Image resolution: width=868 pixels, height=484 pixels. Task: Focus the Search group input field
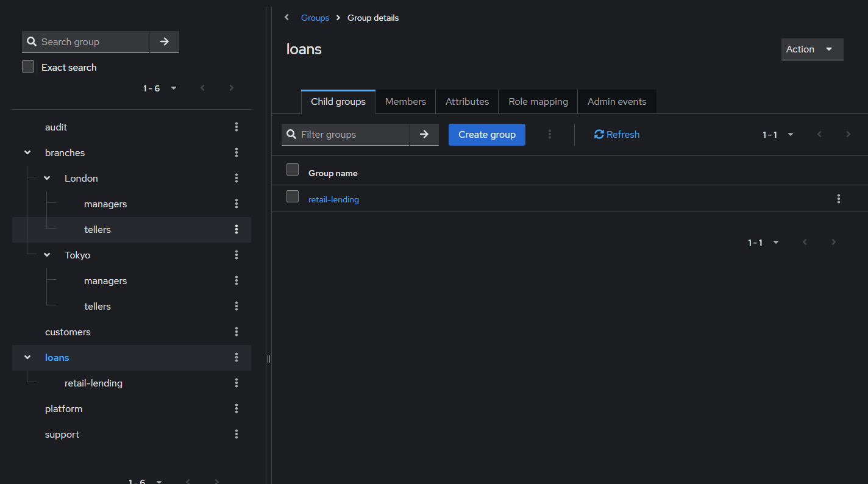(85, 42)
